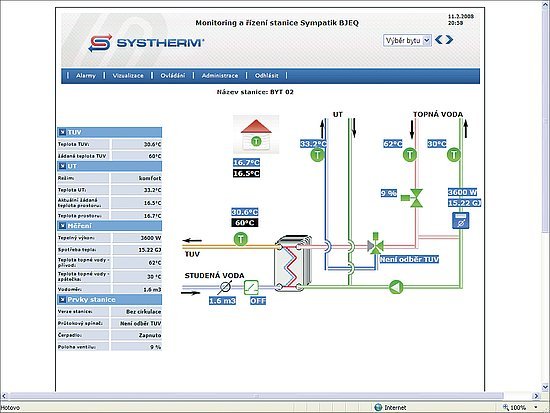The image size is (550, 413).
Task: Click the plate heat exchanger graphic
Action: click(293, 263)
